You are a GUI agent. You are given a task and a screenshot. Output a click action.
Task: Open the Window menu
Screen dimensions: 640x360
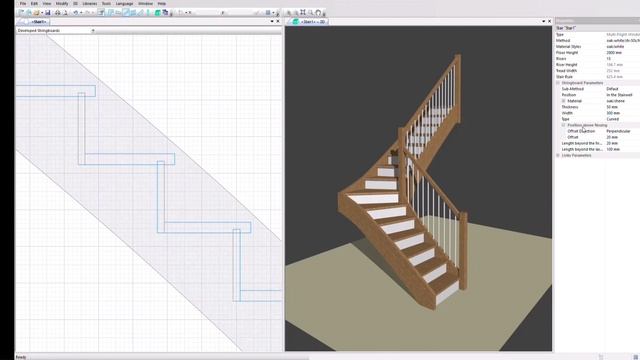145,3
